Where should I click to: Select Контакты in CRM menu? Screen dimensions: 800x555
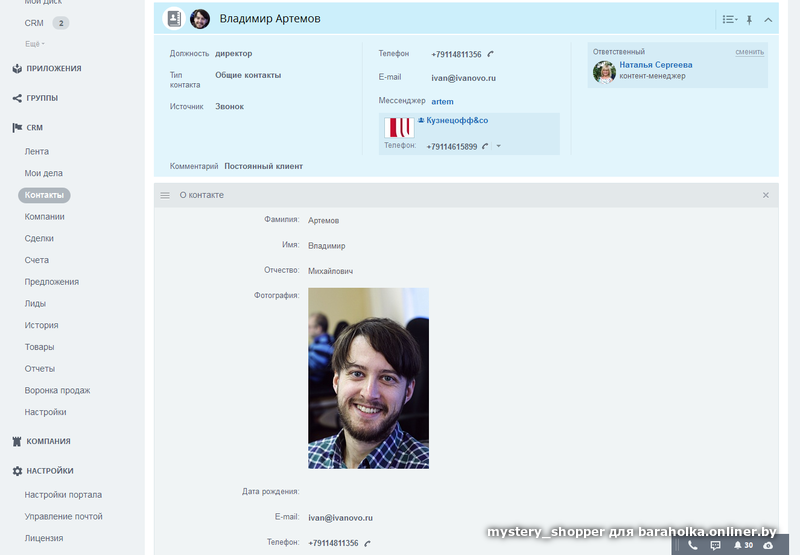pos(44,195)
